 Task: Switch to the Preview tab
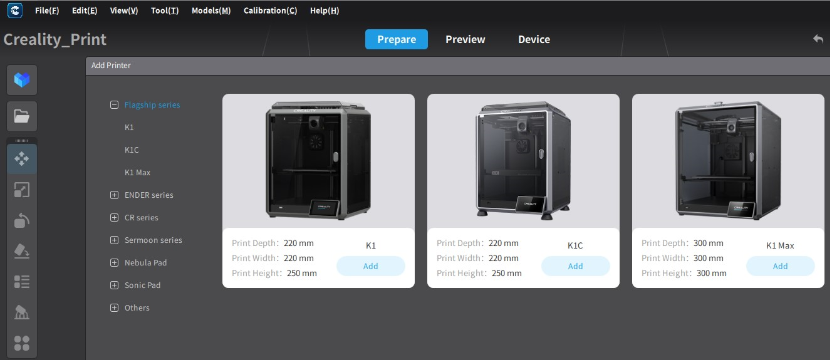(x=465, y=39)
